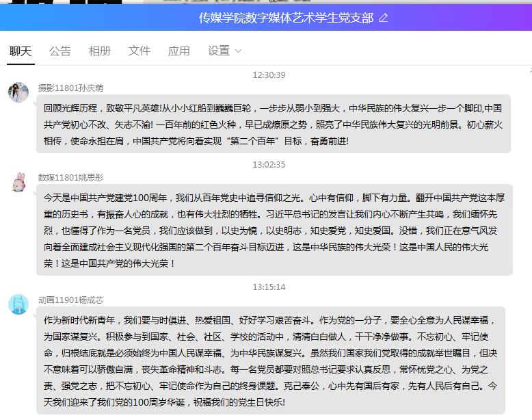Click sender name 数媒11801姚思彤
532x420 pixels.
click(70, 178)
